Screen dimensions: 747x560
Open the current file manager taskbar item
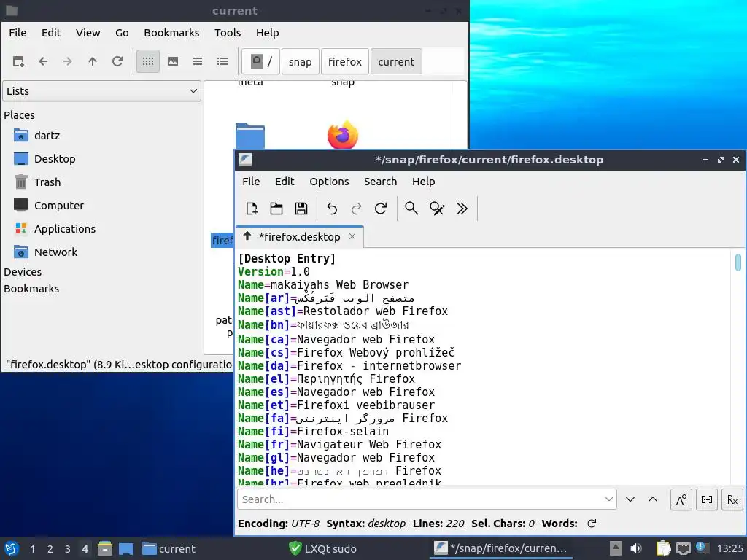169,548
